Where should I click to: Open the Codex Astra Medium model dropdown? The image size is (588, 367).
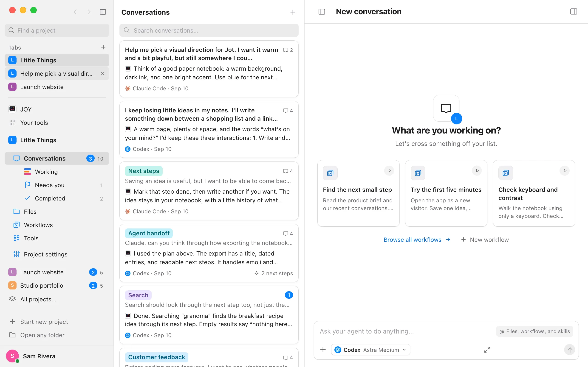370,350
